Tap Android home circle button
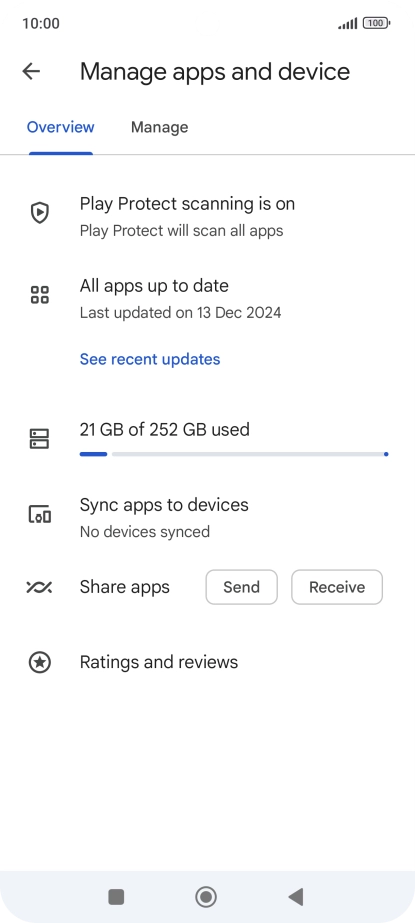This screenshot has height=923, width=415. point(206,897)
